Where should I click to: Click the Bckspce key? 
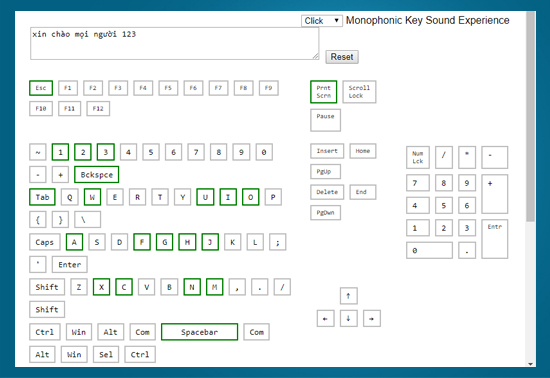pos(97,175)
